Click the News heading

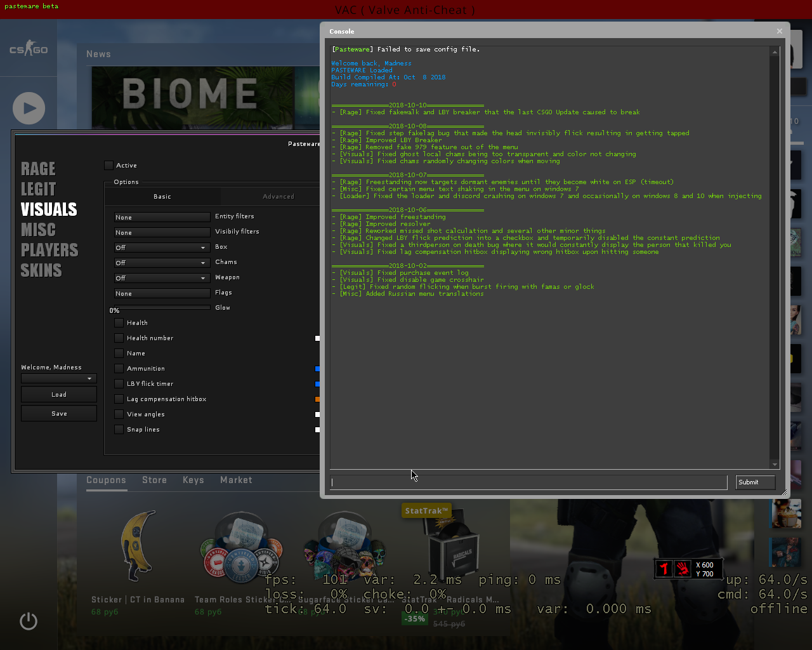click(98, 55)
